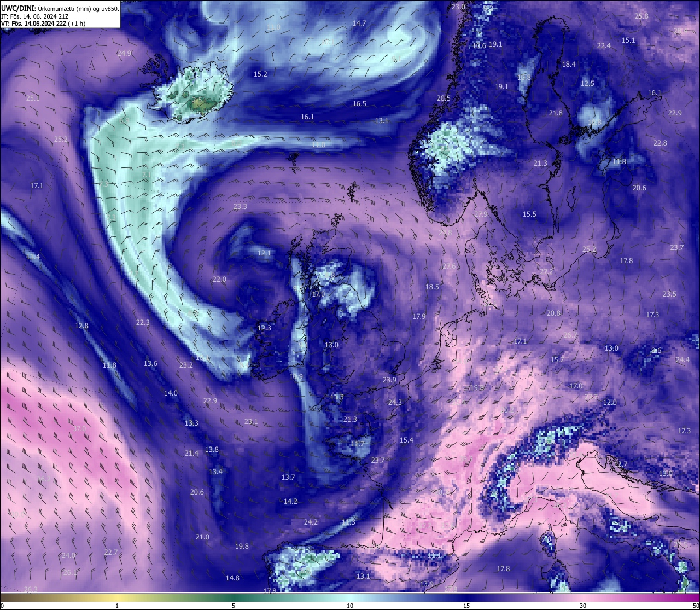The image size is (700, 610).
Task: Click the map value "22.3"
Action: tap(143, 322)
